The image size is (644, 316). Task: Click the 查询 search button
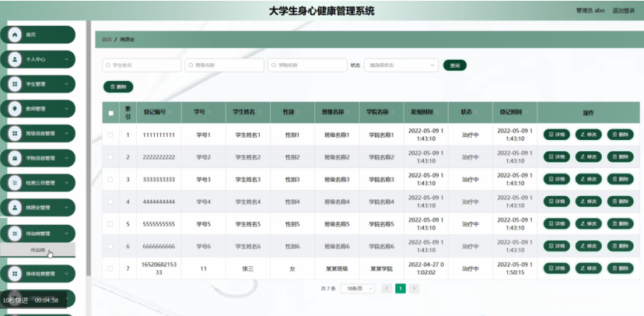(x=455, y=65)
